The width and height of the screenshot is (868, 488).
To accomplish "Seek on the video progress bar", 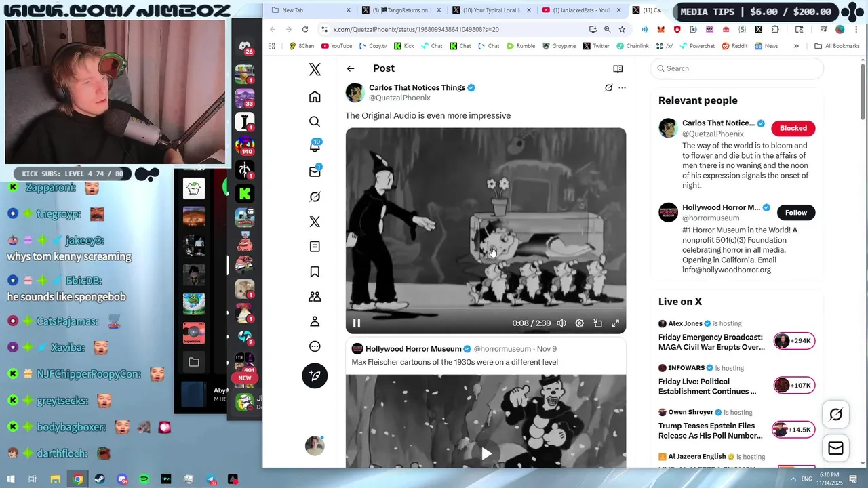I will 486,309.
